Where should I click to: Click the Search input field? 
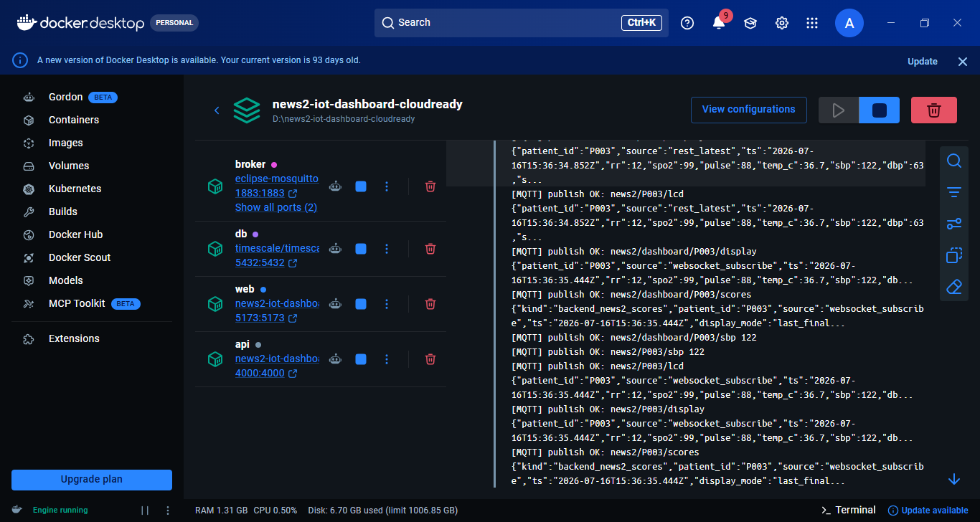[x=522, y=23]
